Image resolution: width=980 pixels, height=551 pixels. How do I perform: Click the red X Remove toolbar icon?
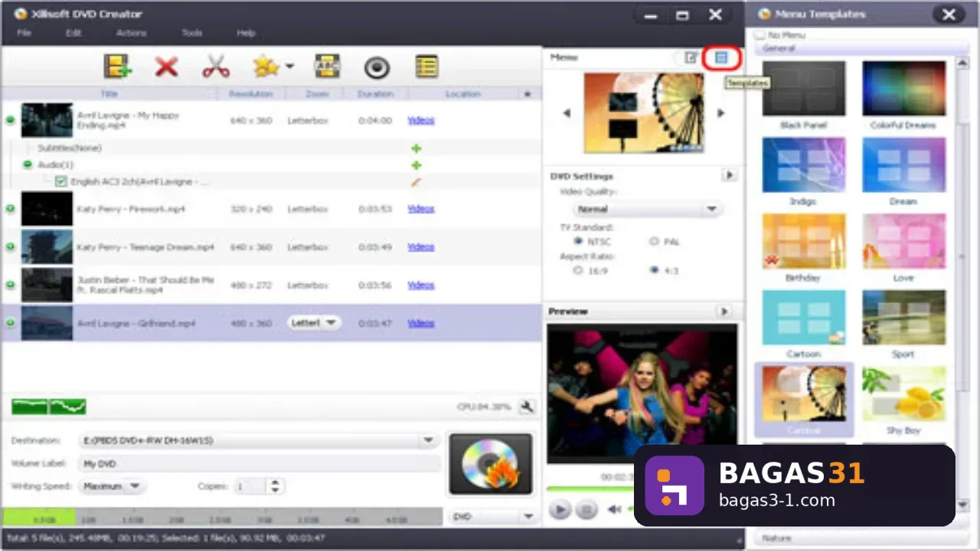tap(166, 67)
